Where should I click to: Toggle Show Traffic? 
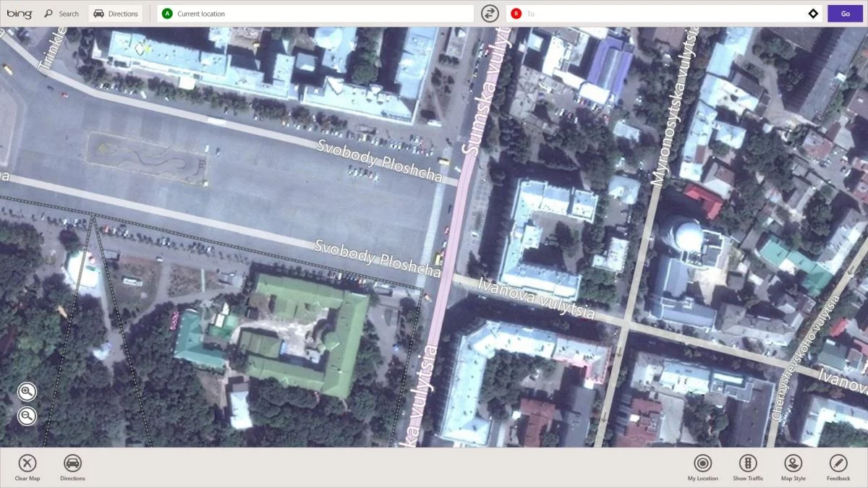(748, 468)
